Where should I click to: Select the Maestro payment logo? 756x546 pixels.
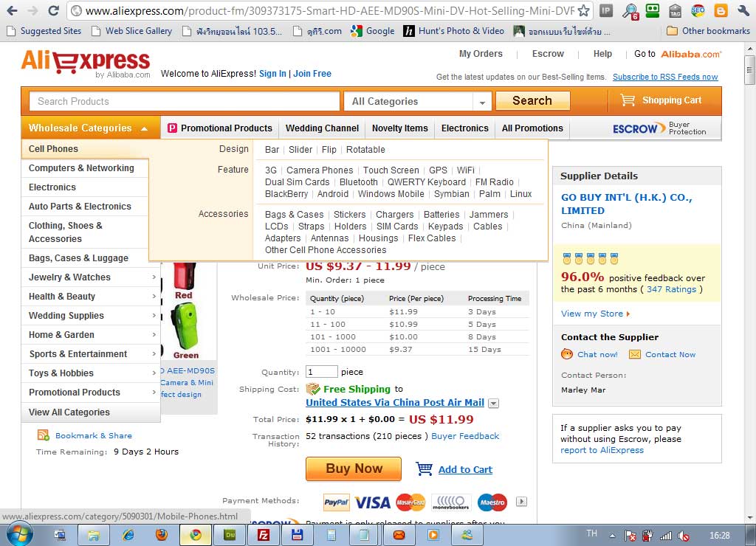point(492,502)
